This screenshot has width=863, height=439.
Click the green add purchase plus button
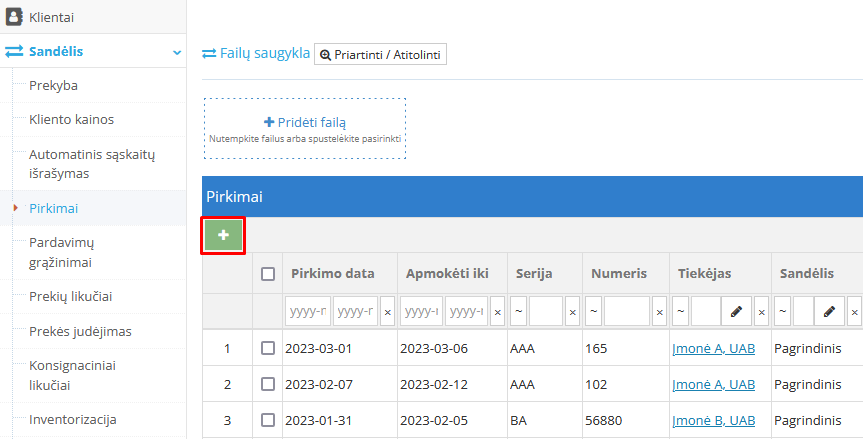pyautogui.click(x=223, y=234)
